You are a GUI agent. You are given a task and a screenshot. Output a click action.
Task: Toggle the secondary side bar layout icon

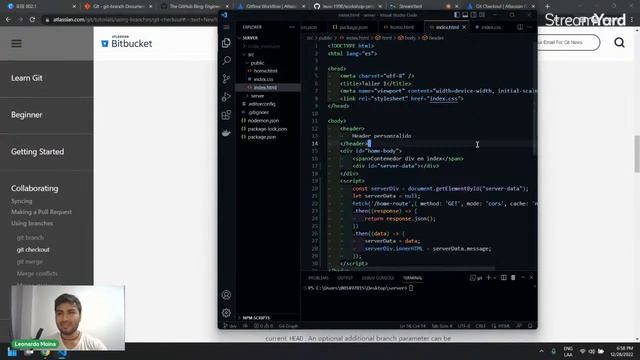pos(473,15)
